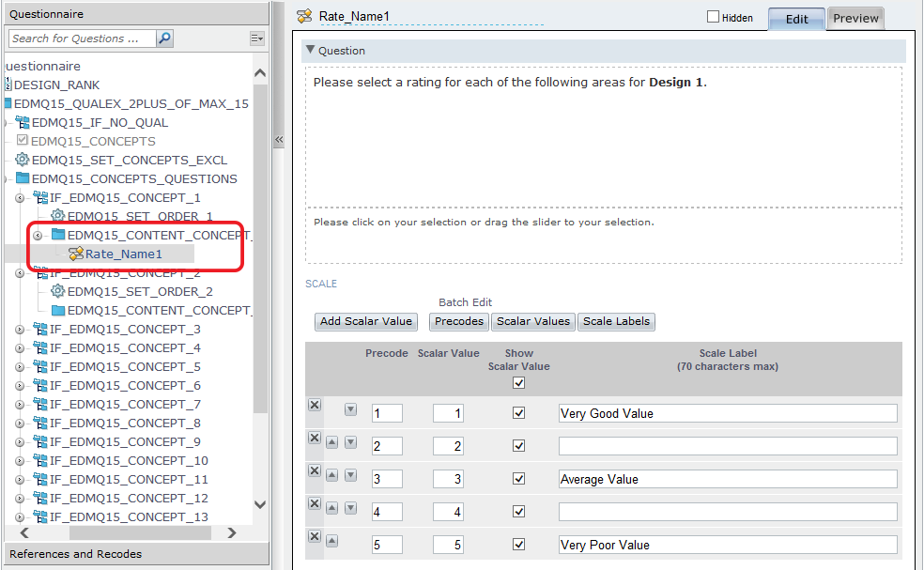The width and height of the screenshot is (924, 570).
Task: Toggle Show Scalar Value for Very Poor Value
Action: (x=518, y=544)
